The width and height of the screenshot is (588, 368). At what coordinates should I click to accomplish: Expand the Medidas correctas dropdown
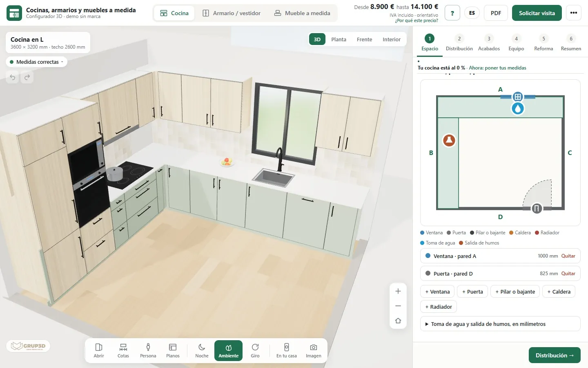click(x=37, y=62)
